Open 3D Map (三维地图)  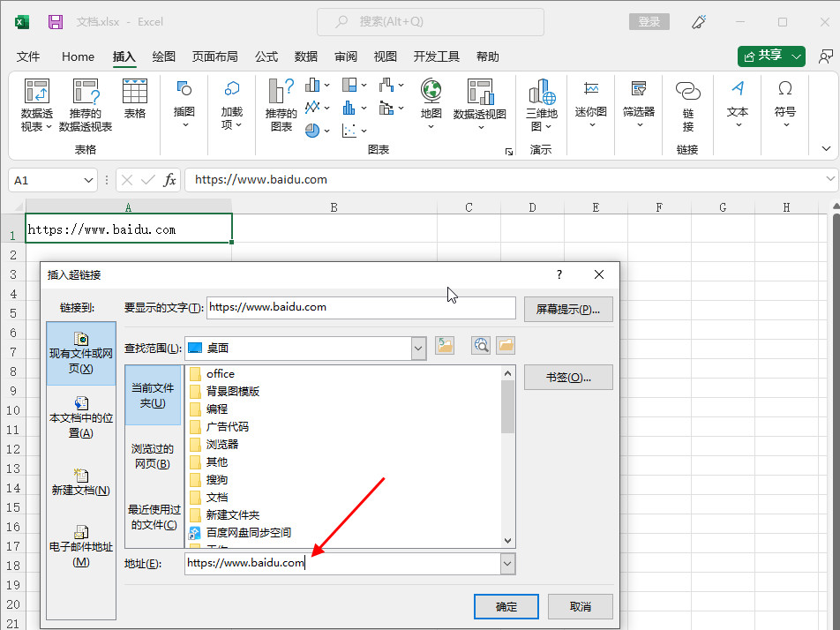coord(541,106)
